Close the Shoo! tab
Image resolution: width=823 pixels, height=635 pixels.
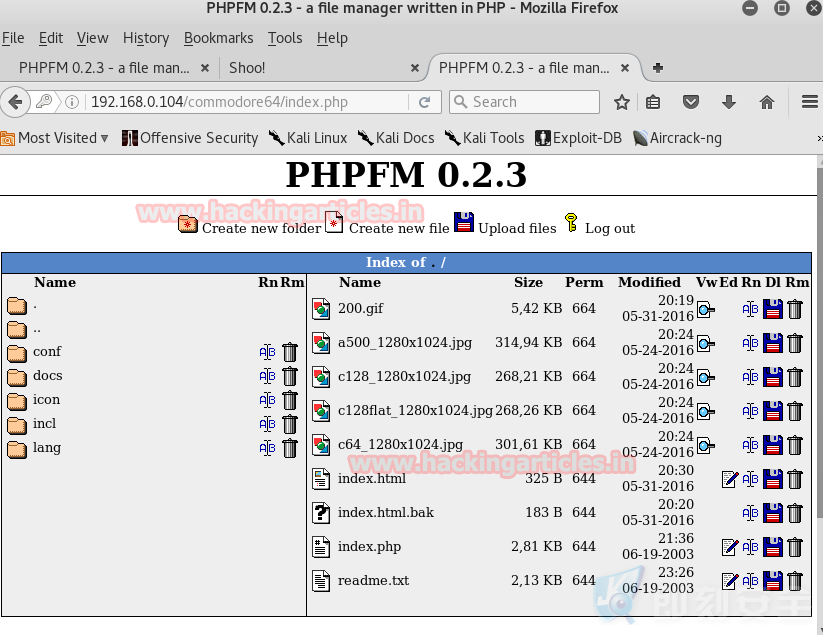point(415,68)
